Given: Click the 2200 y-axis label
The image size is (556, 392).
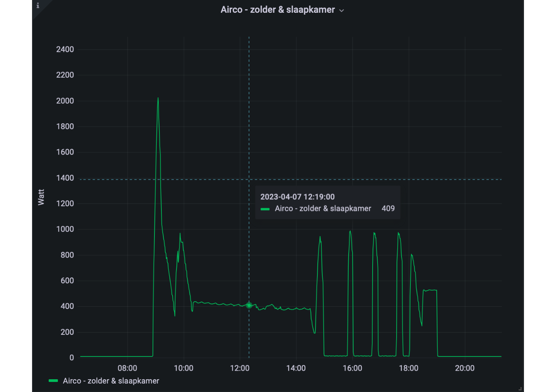Looking at the screenshot, I should click(x=65, y=75).
